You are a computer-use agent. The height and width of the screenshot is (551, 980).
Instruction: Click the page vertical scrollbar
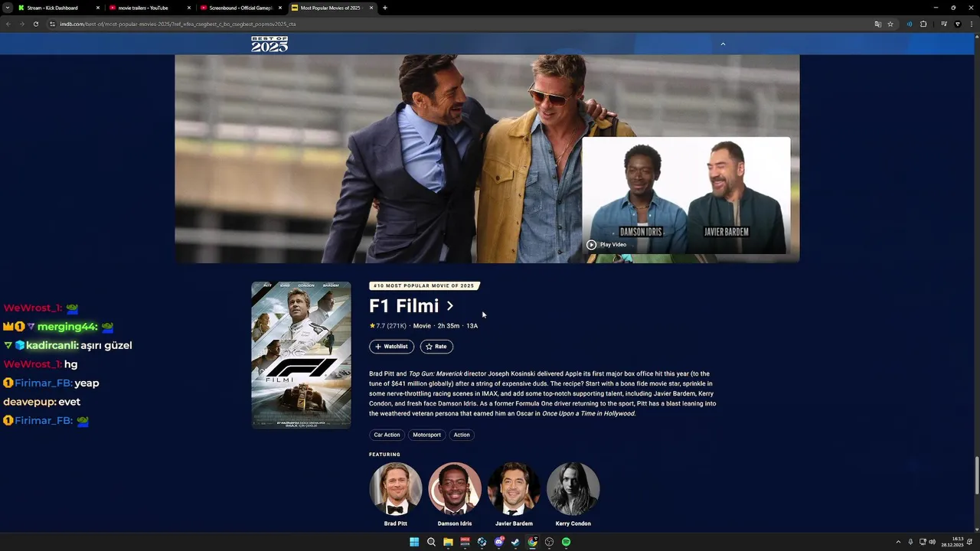point(976,476)
